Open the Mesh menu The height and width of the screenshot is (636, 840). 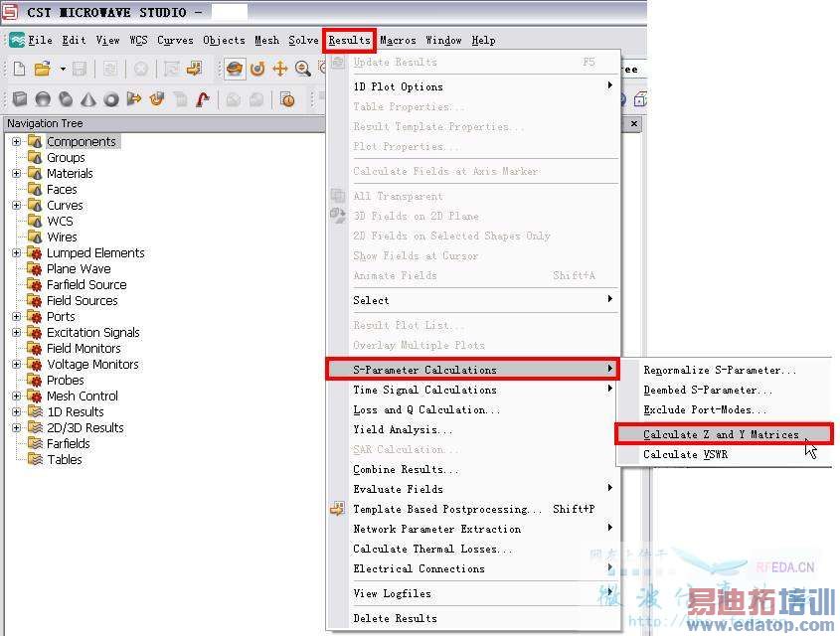click(266, 40)
